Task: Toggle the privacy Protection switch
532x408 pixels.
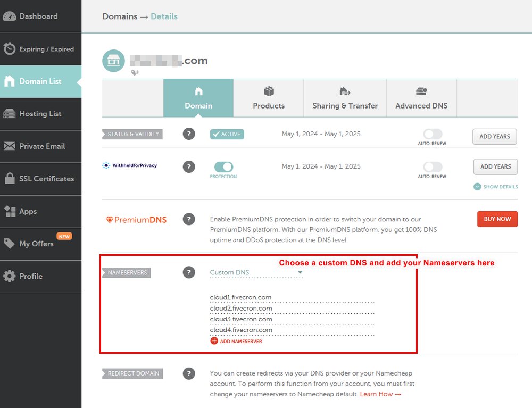Action: 223,166
